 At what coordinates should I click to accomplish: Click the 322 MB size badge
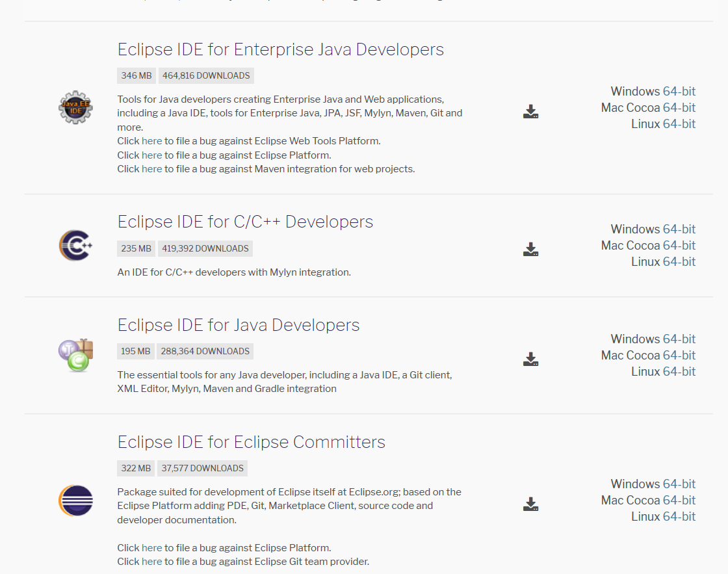point(136,468)
